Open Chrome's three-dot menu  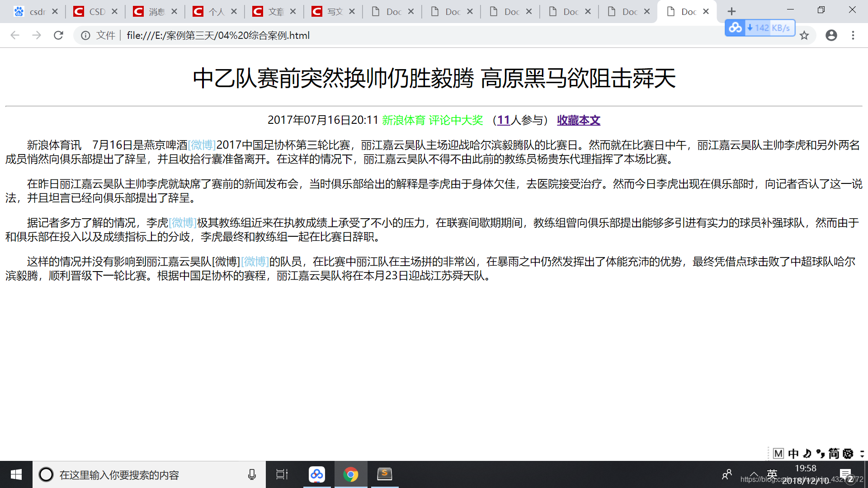click(x=853, y=35)
